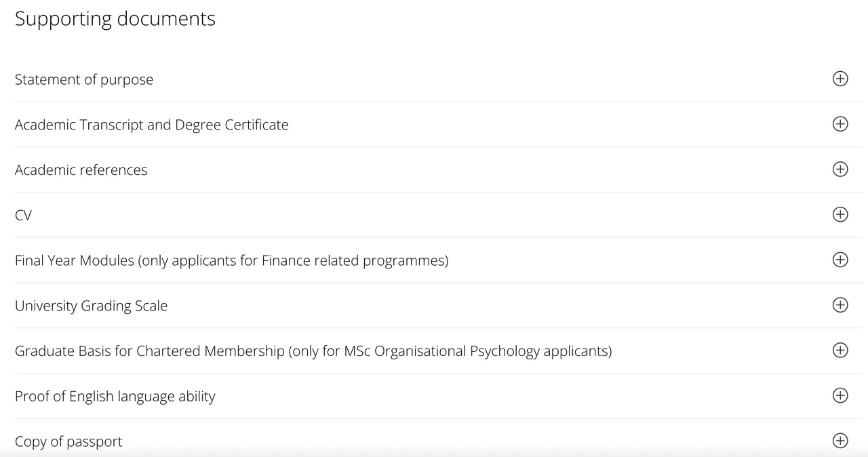The height and width of the screenshot is (457, 868).
Task: Show the CV requirements section
Action: pyautogui.click(x=24, y=216)
